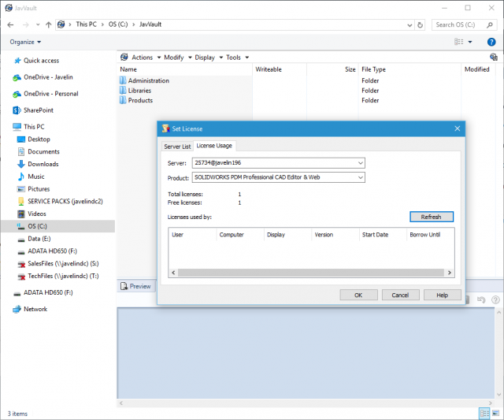Click This PC in address breadcrumb
The width and height of the screenshot is (504, 420).
pos(86,24)
